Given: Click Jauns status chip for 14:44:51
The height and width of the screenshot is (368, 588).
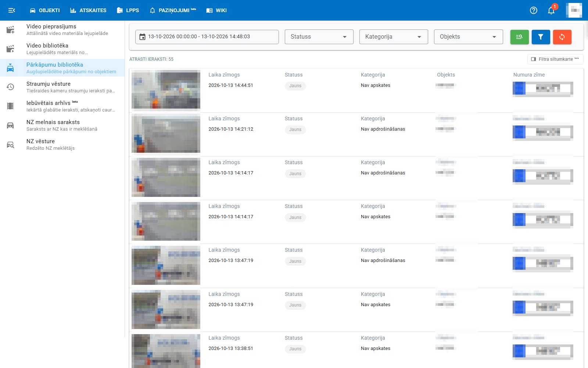Looking at the screenshot, I should 295,86.
